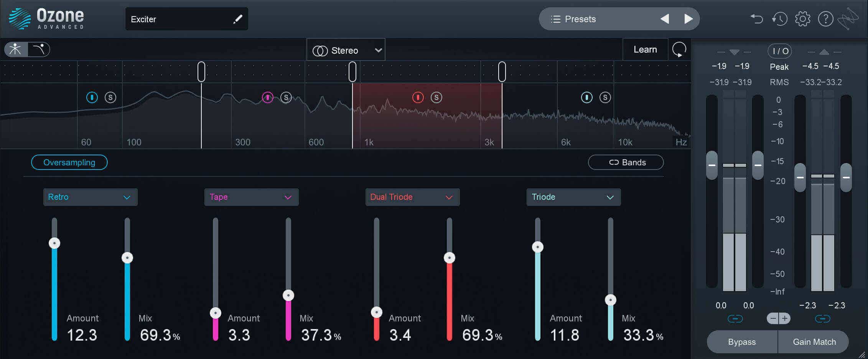Viewport: 868px width, 359px height.
Task: Click the Learn button
Action: tap(645, 49)
